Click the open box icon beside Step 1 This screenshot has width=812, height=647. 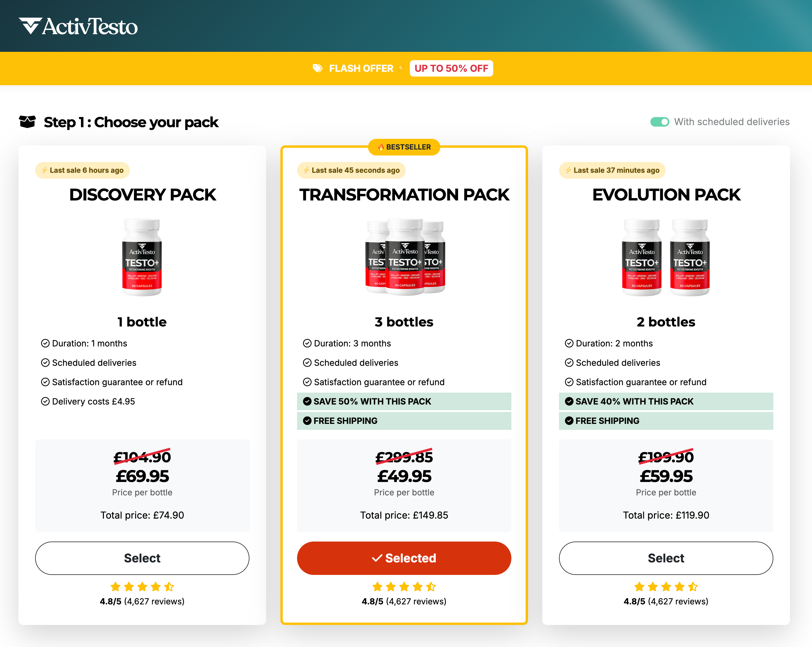[x=27, y=122]
